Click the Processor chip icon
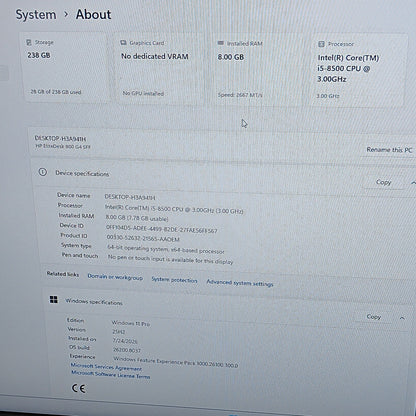Viewport: 416px width, 416px height. pyautogui.click(x=321, y=44)
